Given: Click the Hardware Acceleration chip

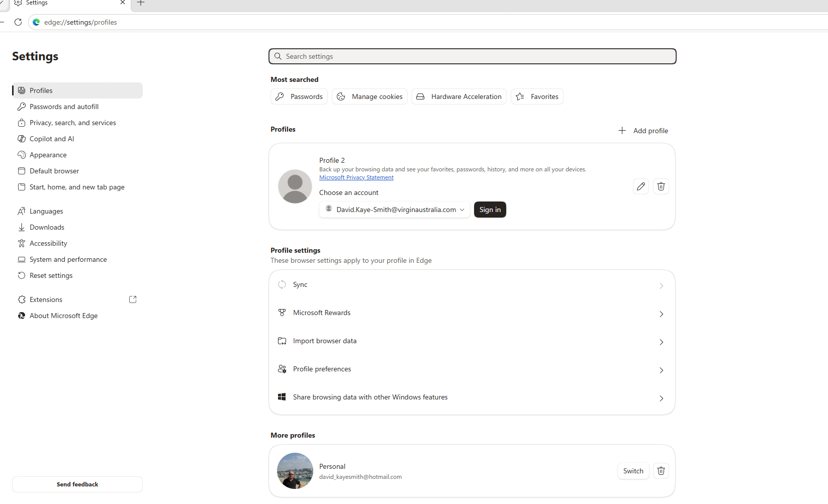Looking at the screenshot, I should coord(459,96).
